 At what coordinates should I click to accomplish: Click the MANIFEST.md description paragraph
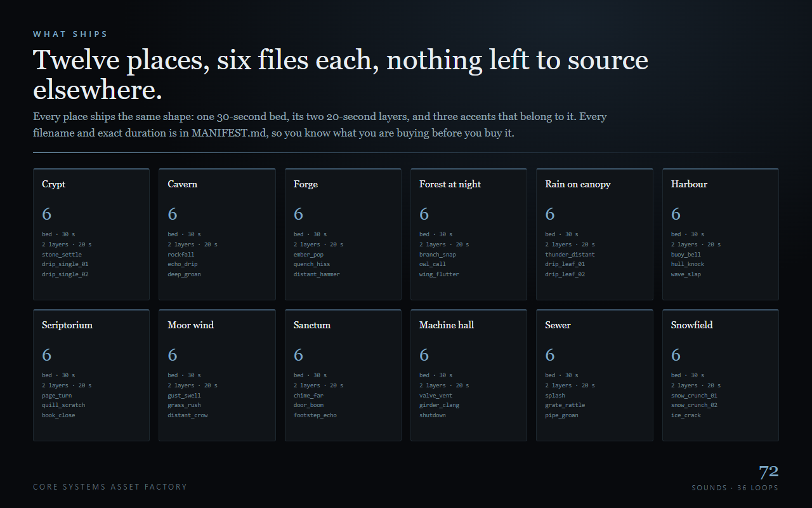(320, 125)
